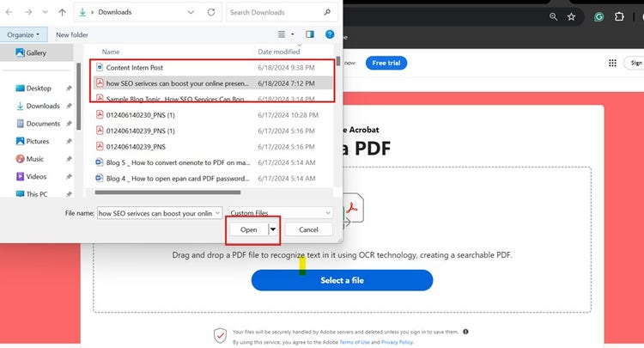The width and height of the screenshot is (644, 348).
Task: Change the file view layout icon
Action: [282, 34]
